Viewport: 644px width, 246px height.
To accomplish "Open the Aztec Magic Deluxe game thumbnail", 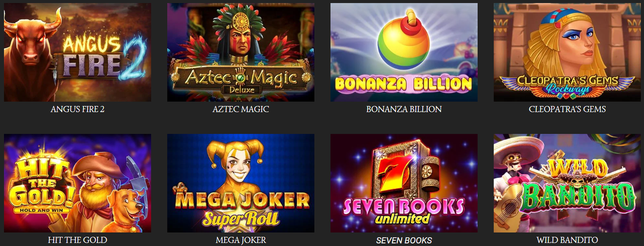I will coord(240,52).
